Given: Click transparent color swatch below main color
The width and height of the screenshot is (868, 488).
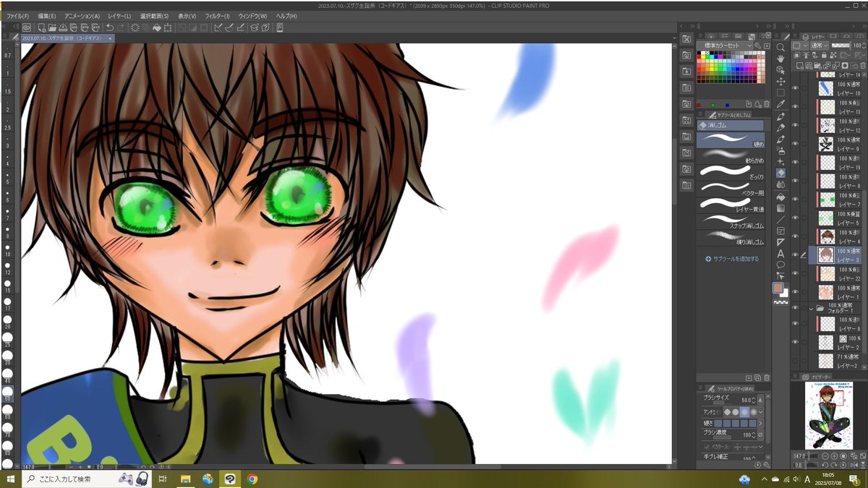Looking at the screenshot, I should click(780, 304).
